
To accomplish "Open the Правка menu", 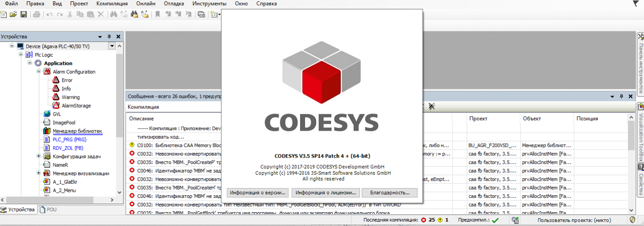I will point(35,4).
